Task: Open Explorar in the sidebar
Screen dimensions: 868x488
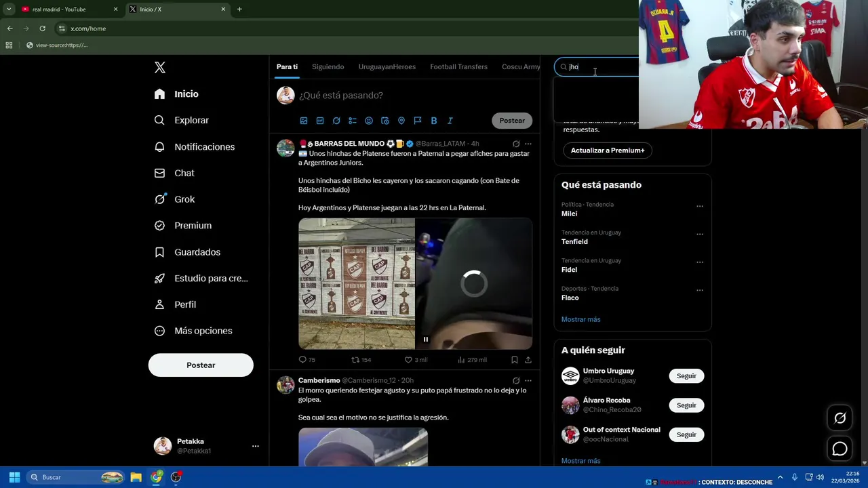Action: (x=181, y=120)
